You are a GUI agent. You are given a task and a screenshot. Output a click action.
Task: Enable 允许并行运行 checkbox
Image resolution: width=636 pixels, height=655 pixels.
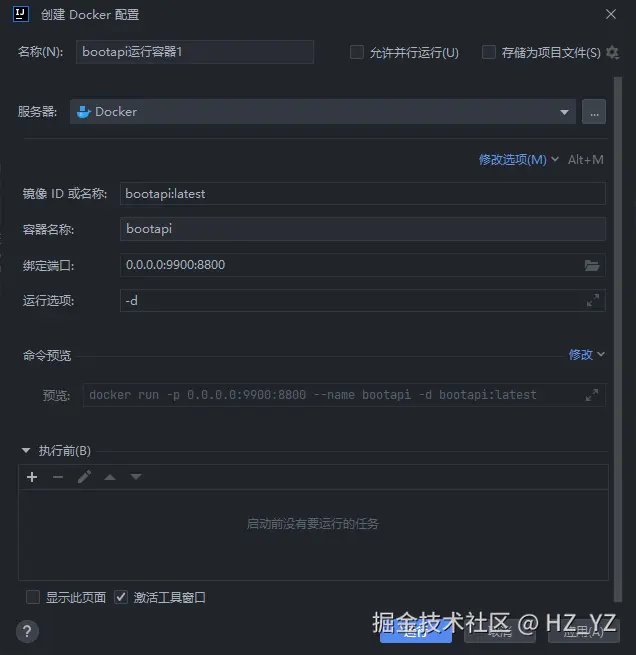[x=357, y=52]
